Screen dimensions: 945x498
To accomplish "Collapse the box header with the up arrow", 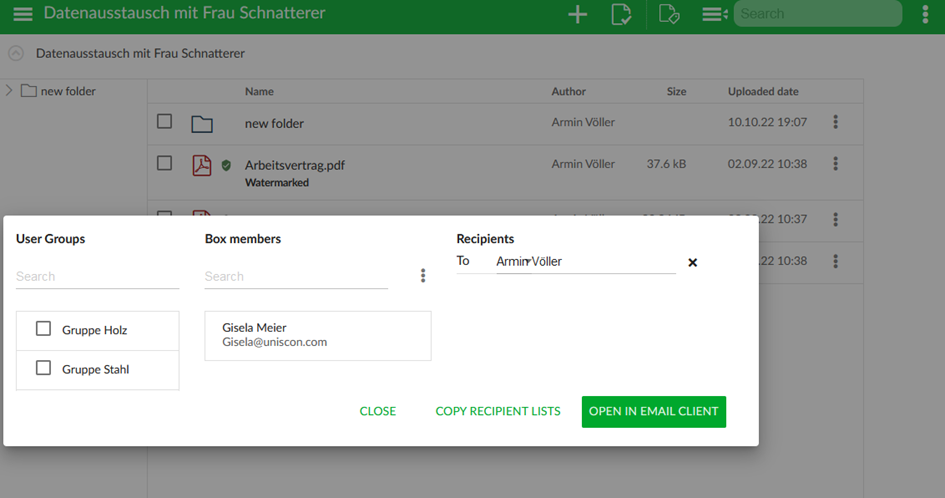I will tap(16, 53).
